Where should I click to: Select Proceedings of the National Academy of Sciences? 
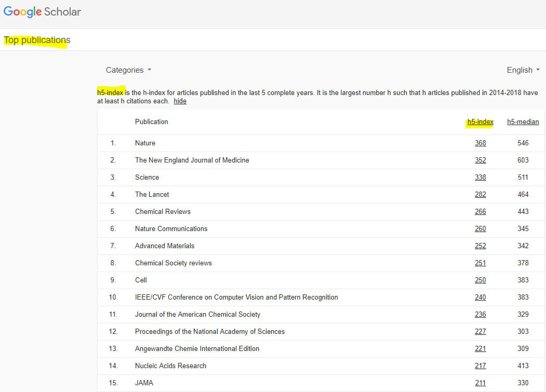(210, 331)
